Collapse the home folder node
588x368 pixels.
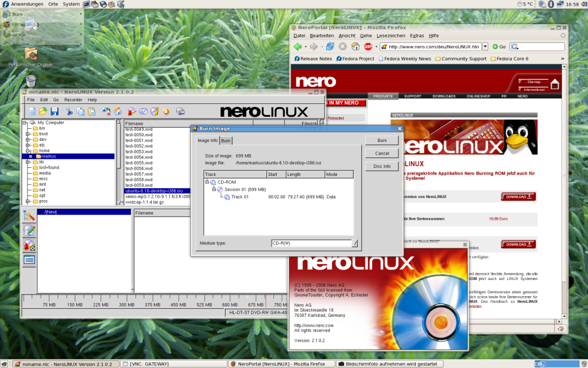click(x=28, y=151)
